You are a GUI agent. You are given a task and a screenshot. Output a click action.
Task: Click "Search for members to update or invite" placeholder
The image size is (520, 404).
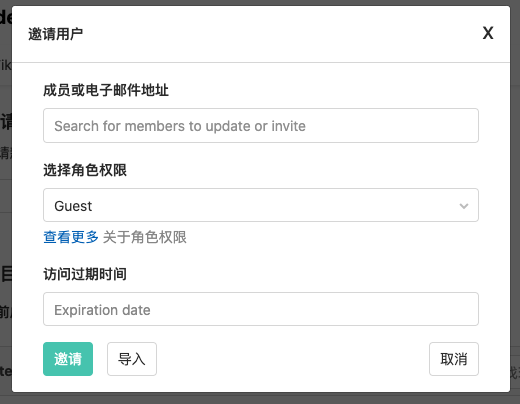[x=180, y=126]
